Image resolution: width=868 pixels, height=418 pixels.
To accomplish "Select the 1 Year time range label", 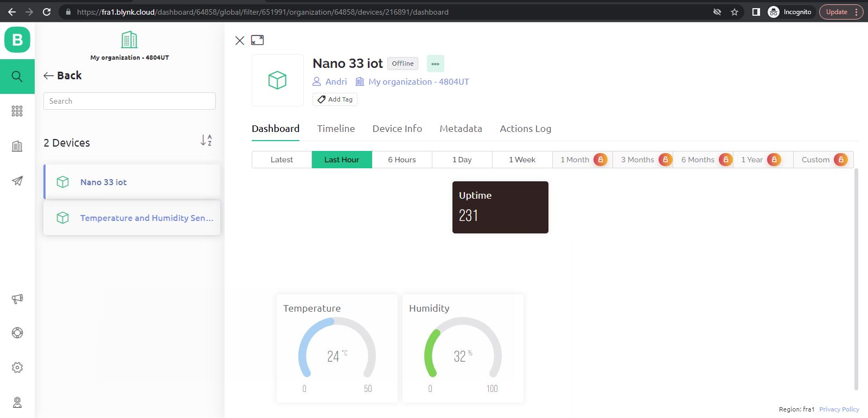I will 752,160.
